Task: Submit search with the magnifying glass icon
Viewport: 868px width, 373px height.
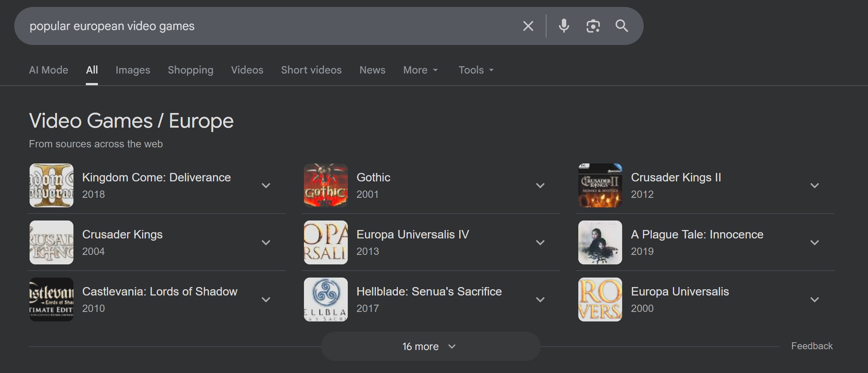Action: [x=622, y=26]
